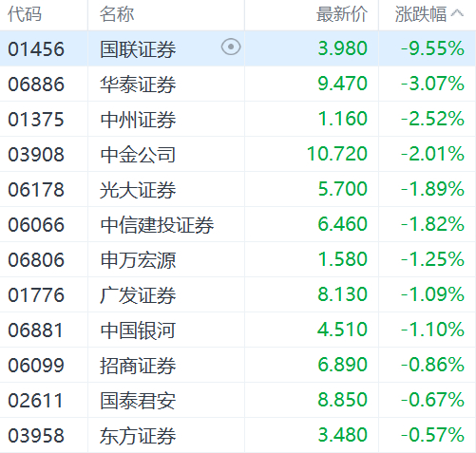Image resolution: width=476 pixels, height=453 pixels.
Task: Select stock code 06178
Action: pos(36,190)
